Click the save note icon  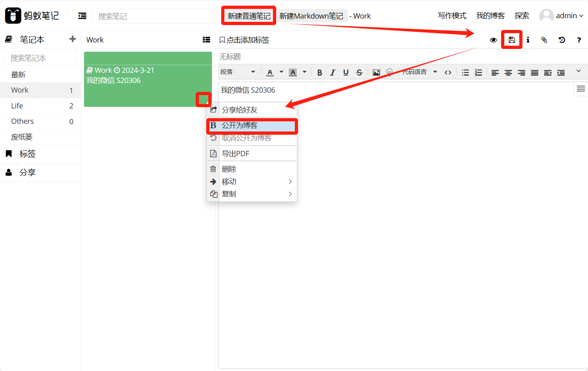[512, 40]
